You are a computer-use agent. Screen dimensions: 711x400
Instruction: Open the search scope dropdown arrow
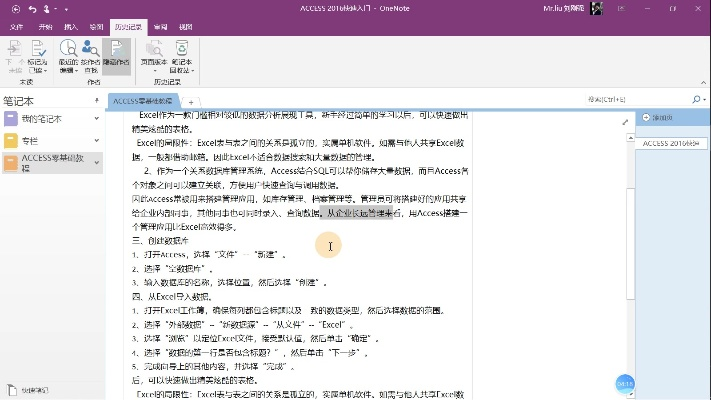click(705, 100)
